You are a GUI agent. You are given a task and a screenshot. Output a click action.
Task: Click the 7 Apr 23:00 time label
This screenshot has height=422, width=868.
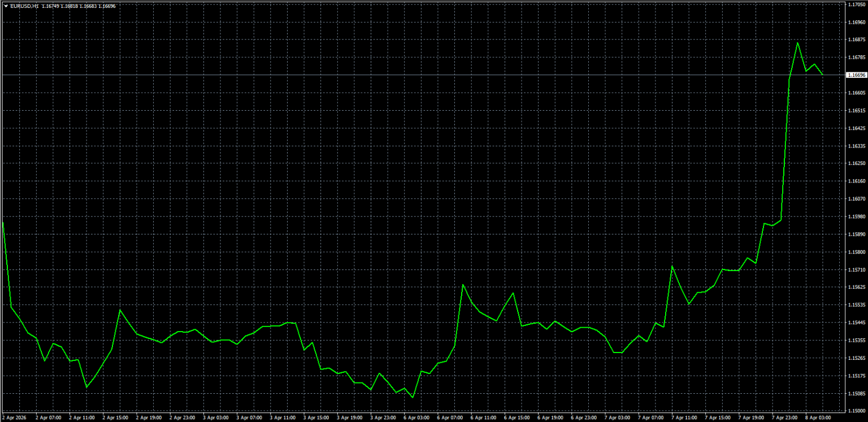point(785,418)
